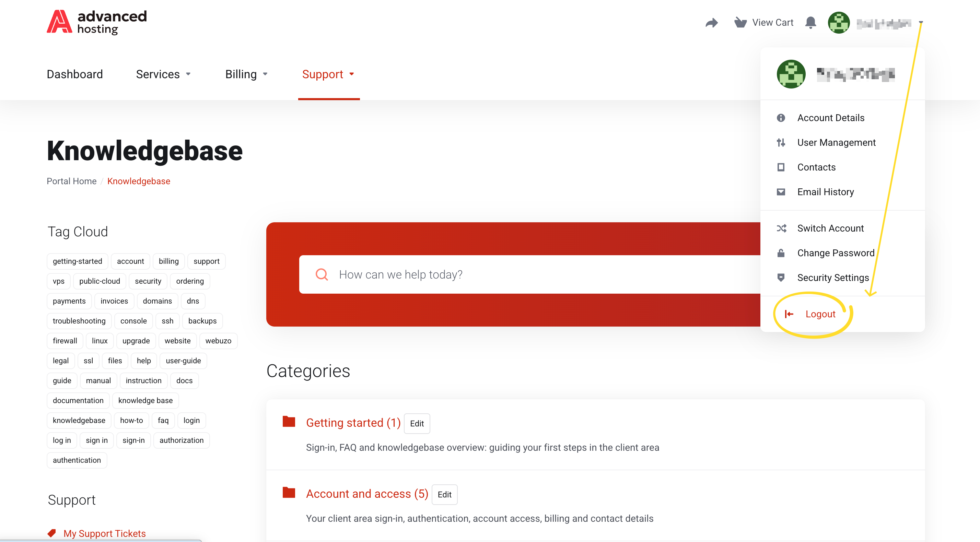Open the My Support Tickets link
This screenshot has height=542, width=980.
click(104, 533)
